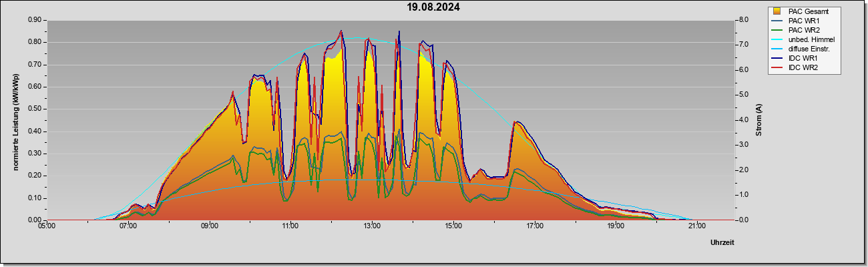Click the 4.0 value on right axis
Viewport: 868px width, 267px height.
click(742, 120)
